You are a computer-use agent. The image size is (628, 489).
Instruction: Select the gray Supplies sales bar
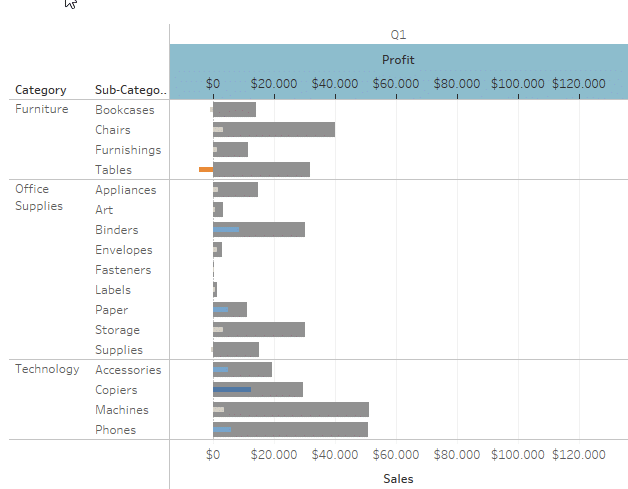tap(236, 349)
